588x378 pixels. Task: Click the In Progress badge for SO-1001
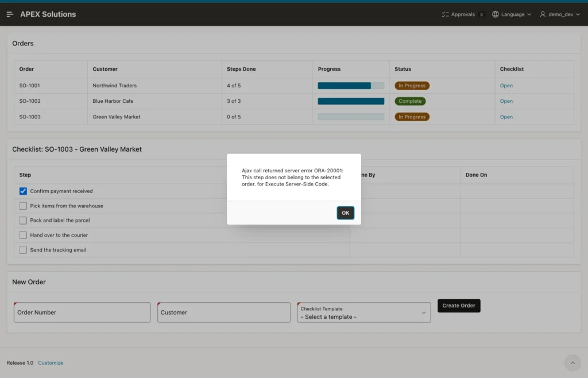click(412, 86)
